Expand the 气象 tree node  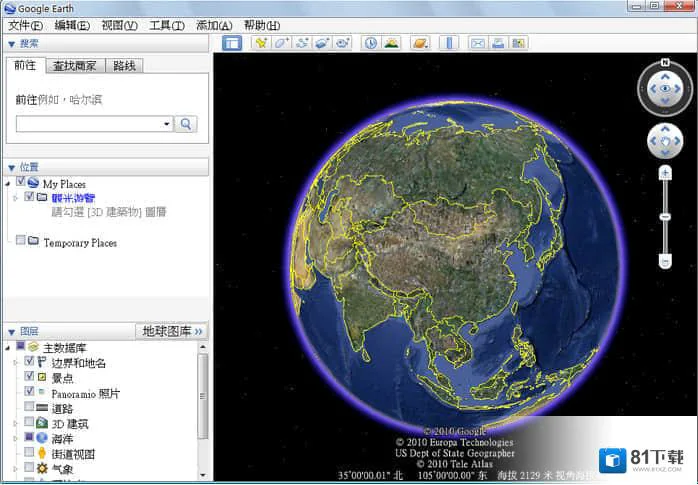pyautogui.click(x=16, y=469)
